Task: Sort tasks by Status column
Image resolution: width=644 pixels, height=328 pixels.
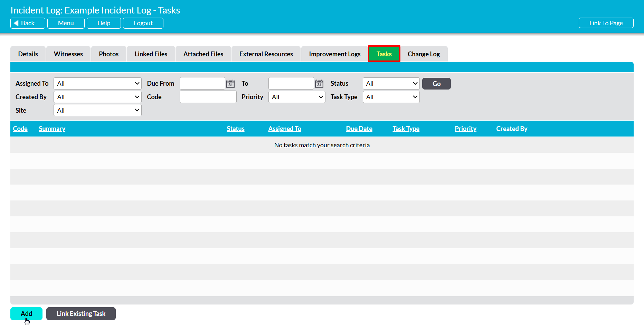Action: [236, 129]
